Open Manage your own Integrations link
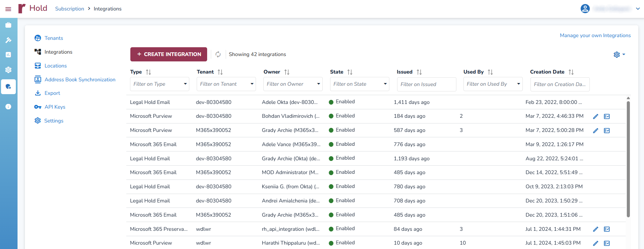This screenshot has width=644, height=249. coord(595,35)
